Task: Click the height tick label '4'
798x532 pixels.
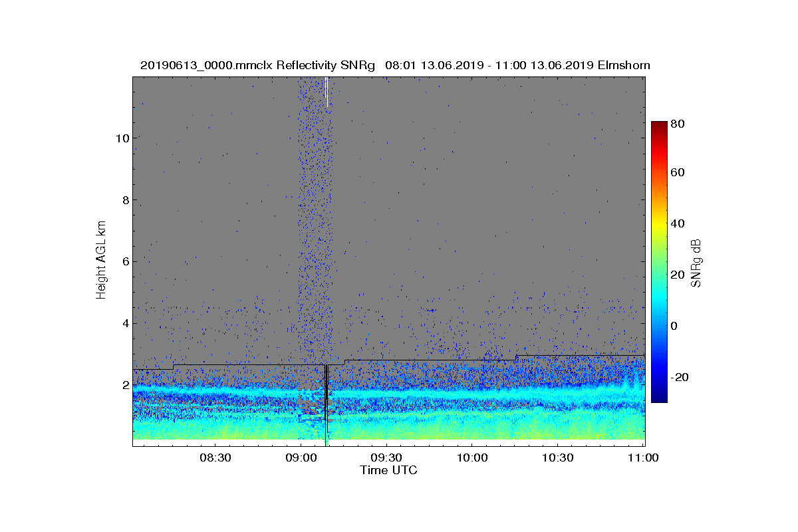Action: click(x=125, y=323)
